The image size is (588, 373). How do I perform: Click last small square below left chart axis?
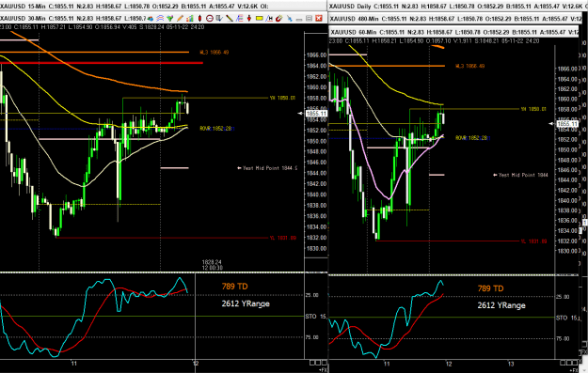click(324, 363)
